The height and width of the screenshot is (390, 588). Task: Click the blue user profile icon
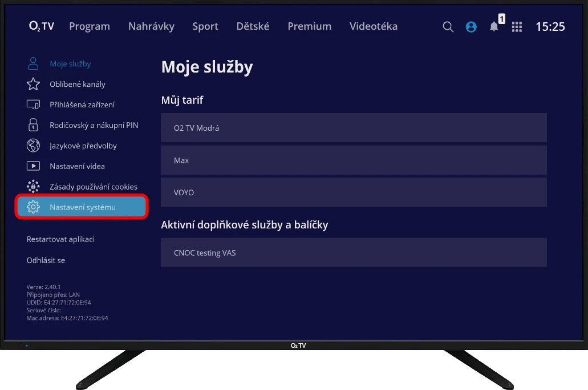point(471,27)
